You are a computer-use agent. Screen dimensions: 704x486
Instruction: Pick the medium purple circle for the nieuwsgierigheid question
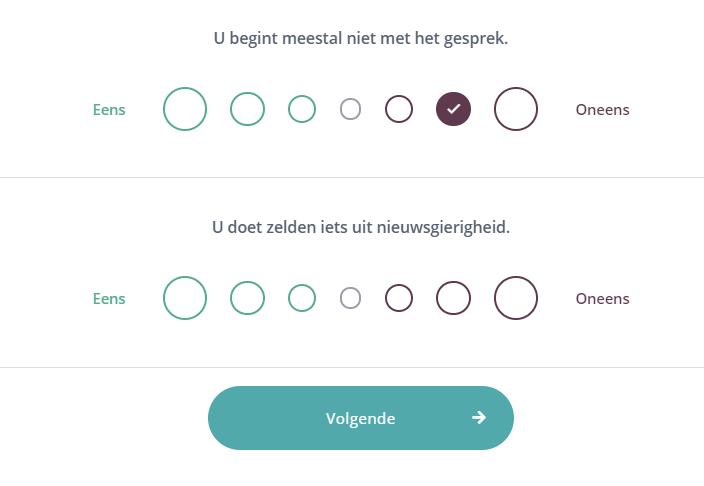coord(453,298)
